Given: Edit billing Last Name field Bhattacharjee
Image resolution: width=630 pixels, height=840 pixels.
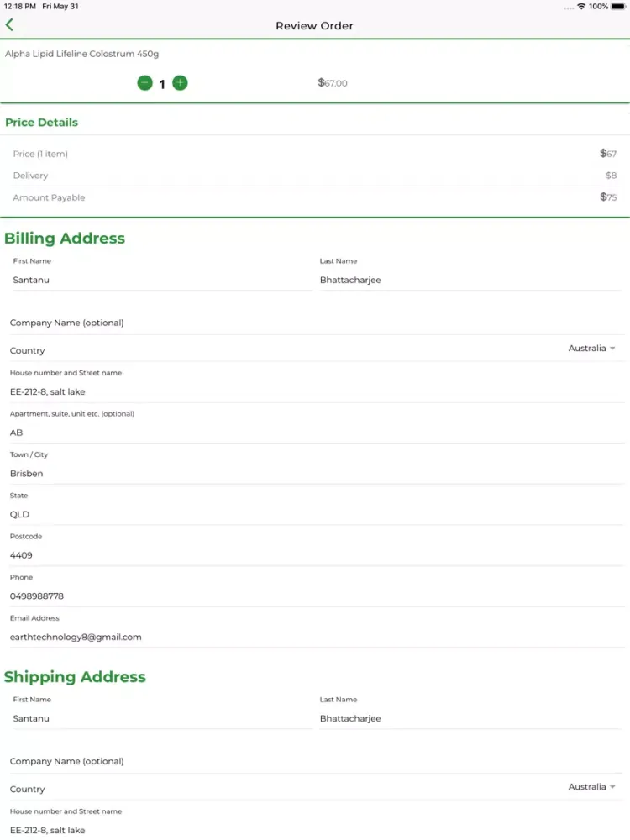Looking at the screenshot, I should (x=469, y=280).
